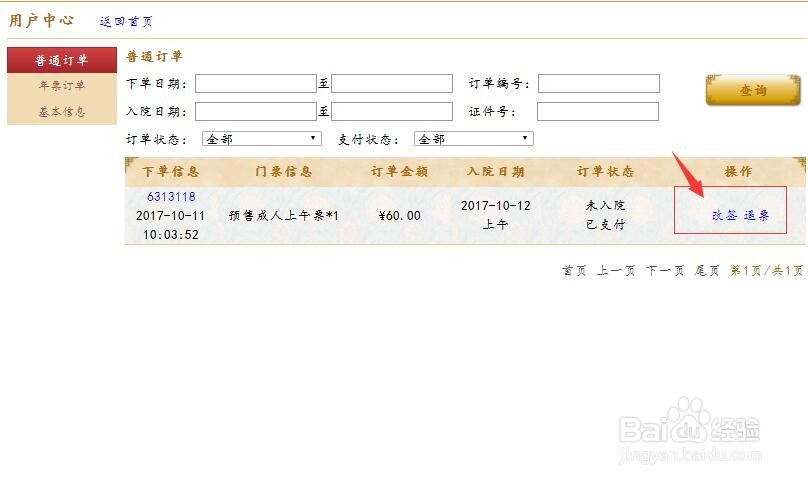The width and height of the screenshot is (808, 483).
Task: Expand the 订单状态 dropdown
Action: 262,139
